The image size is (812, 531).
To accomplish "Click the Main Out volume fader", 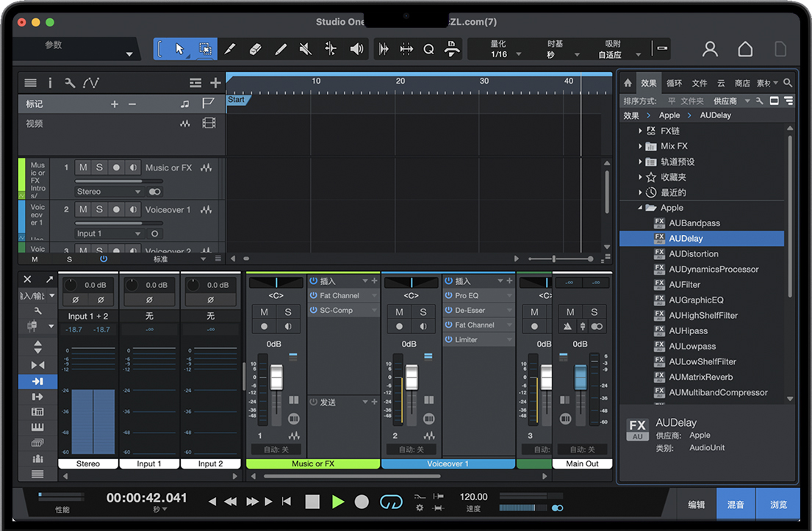I will pyautogui.click(x=580, y=378).
